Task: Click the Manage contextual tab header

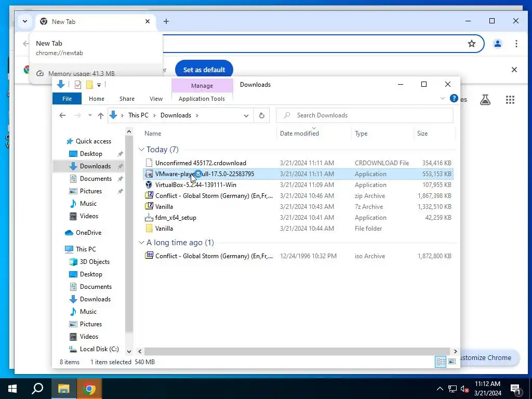Action: point(202,86)
